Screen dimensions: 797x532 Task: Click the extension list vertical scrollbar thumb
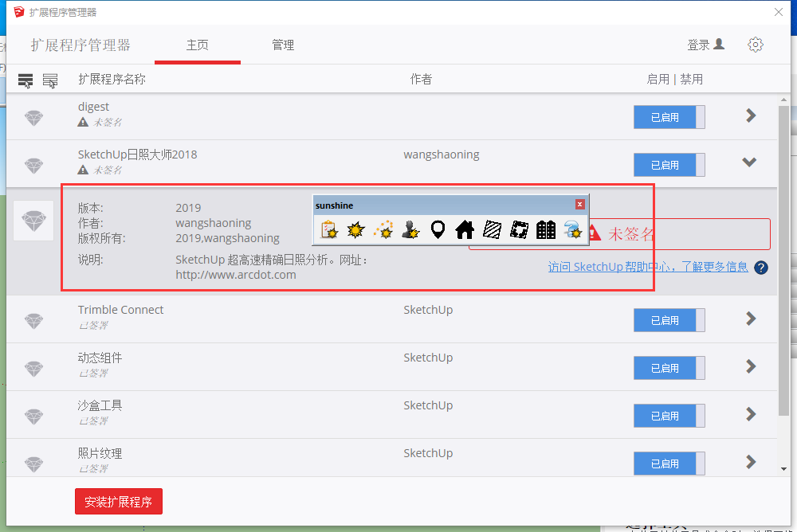pyautogui.click(x=783, y=260)
